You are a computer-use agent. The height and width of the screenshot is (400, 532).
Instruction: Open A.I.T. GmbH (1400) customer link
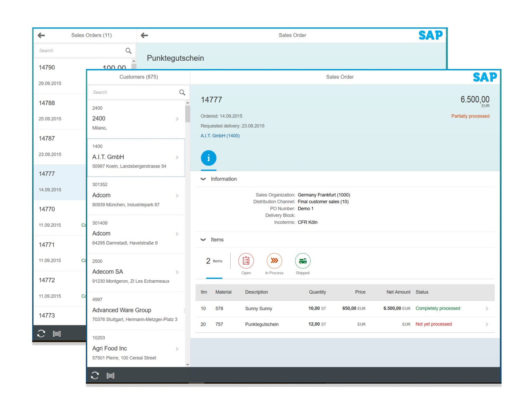(x=220, y=136)
